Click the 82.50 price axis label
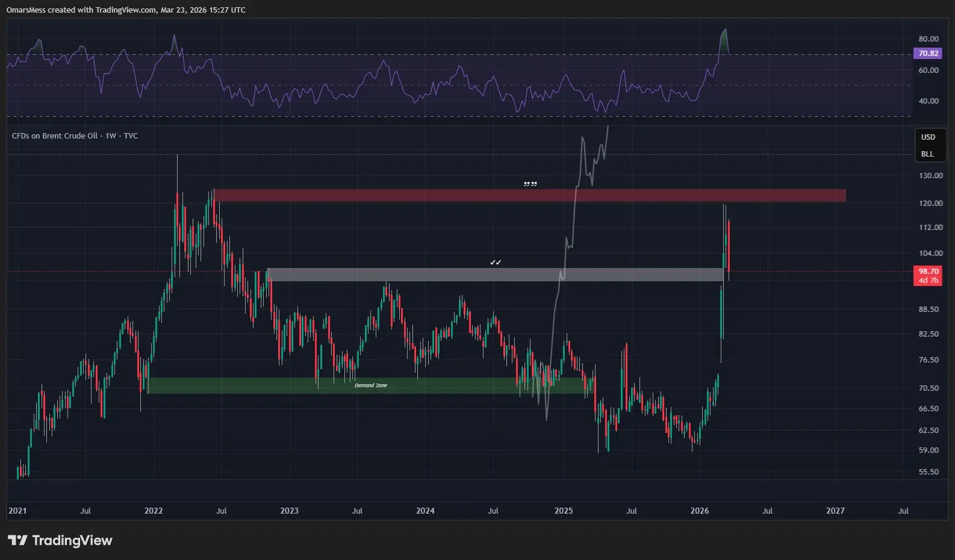The width and height of the screenshot is (955, 560). click(x=928, y=334)
